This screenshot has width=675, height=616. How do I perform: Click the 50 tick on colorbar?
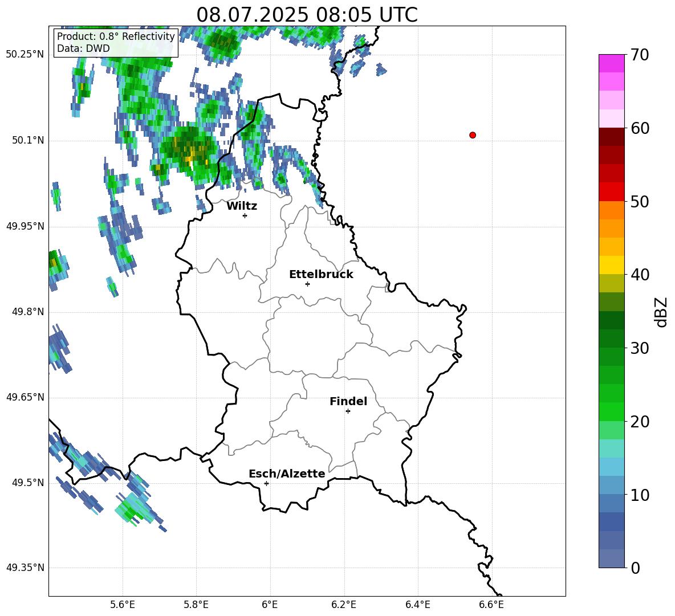[x=640, y=201]
